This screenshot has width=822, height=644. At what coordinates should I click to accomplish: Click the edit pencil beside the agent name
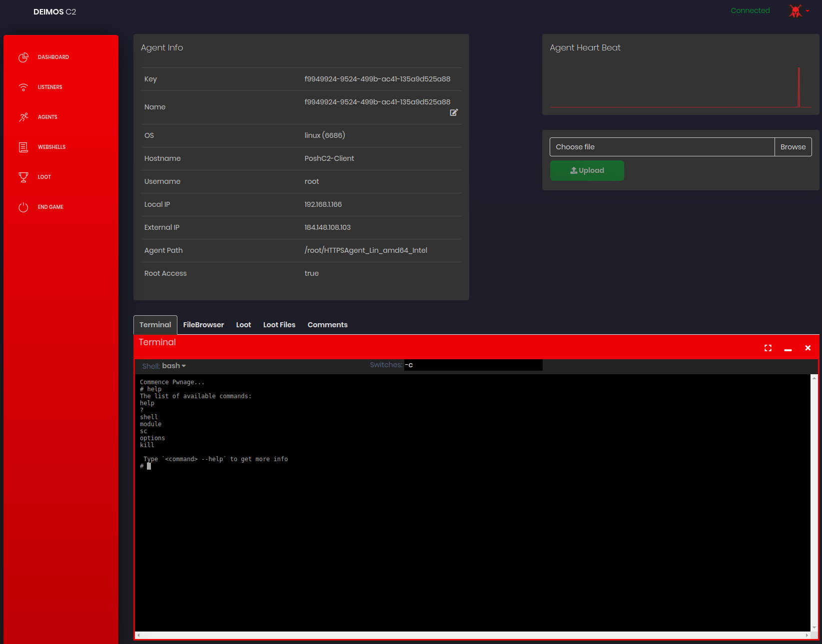454,112
